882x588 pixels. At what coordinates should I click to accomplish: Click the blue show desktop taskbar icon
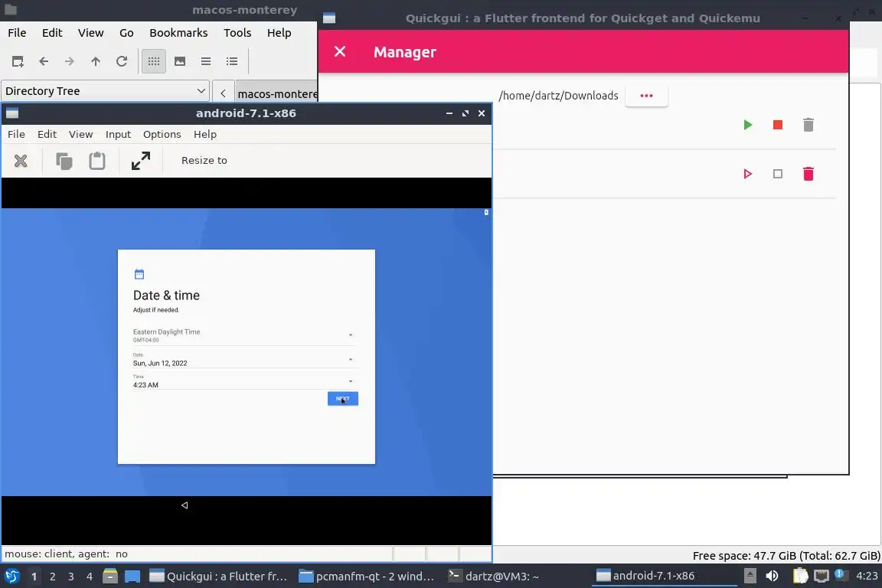pos(132,577)
